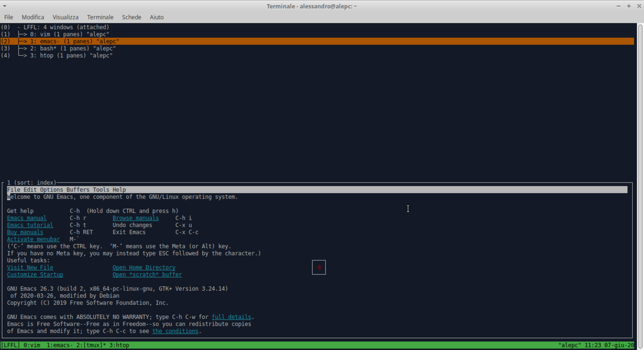Open the Emacs Buffers menu
The width and height of the screenshot is (644, 350).
tap(78, 190)
